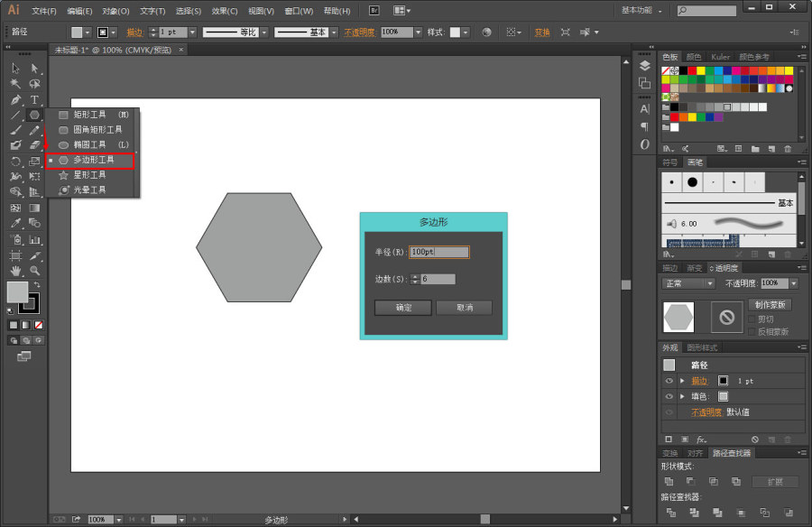Viewport: 812px width, 527px height.
Task: Enable the 剪切 checkbox
Action: pyautogui.click(x=752, y=319)
